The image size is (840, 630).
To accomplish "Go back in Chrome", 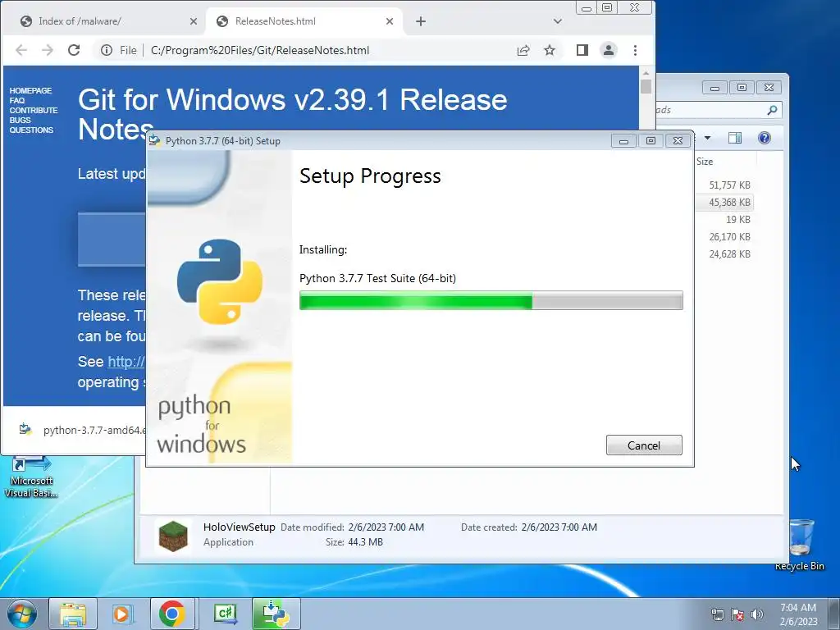I will tap(21, 50).
